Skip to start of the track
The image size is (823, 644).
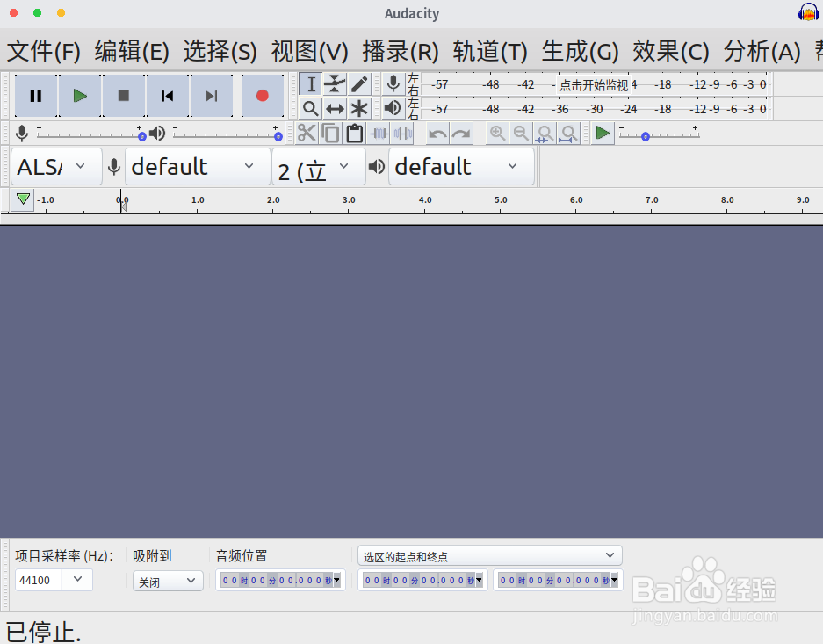click(168, 96)
